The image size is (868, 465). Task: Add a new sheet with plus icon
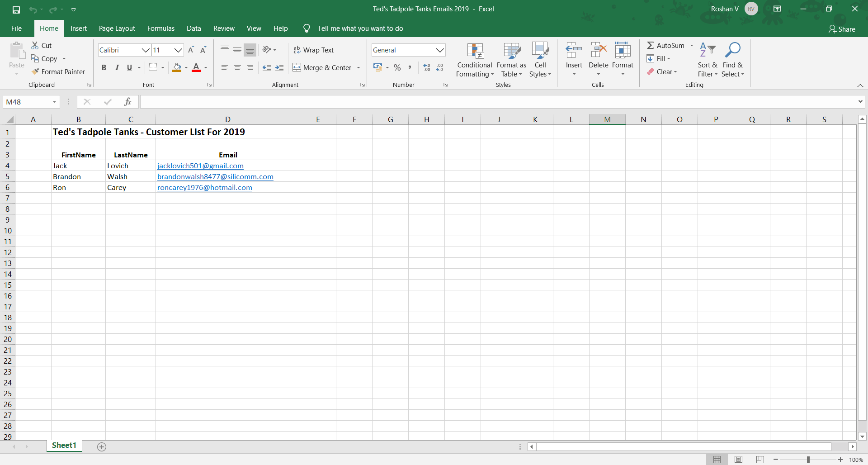102,447
